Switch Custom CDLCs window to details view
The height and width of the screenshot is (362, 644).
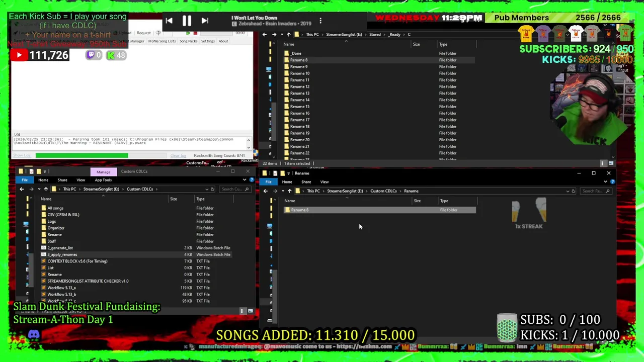point(243,311)
